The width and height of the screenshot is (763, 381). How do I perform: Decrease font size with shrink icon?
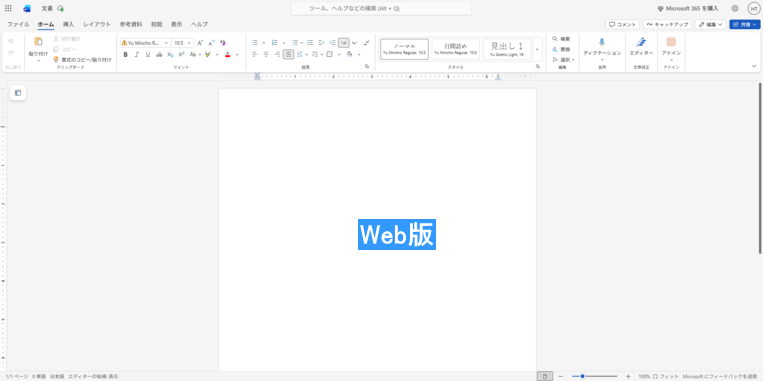click(x=211, y=43)
